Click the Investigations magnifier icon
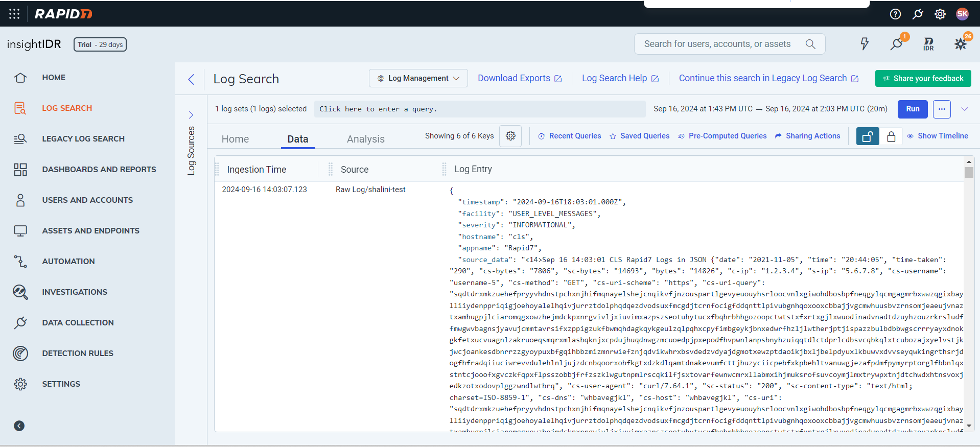The image size is (980, 447). point(20,292)
